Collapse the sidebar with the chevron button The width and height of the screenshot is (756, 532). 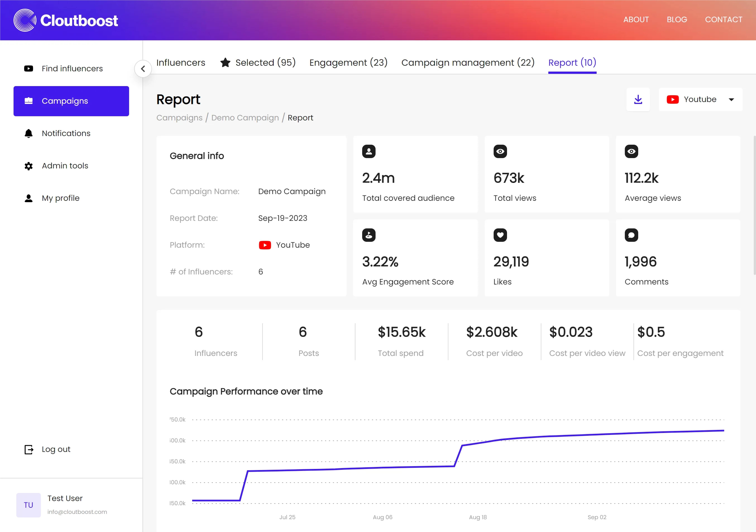pos(143,69)
